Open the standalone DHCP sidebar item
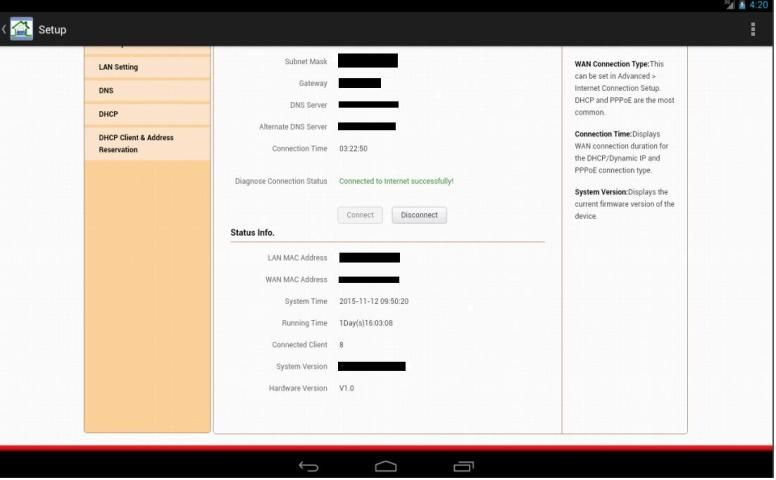 tap(147, 114)
